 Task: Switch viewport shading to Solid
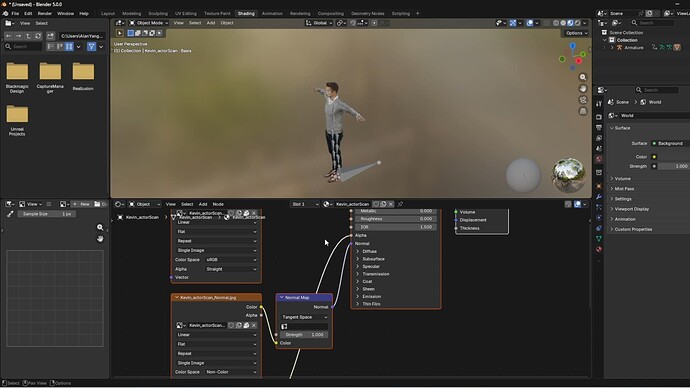(563, 23)
